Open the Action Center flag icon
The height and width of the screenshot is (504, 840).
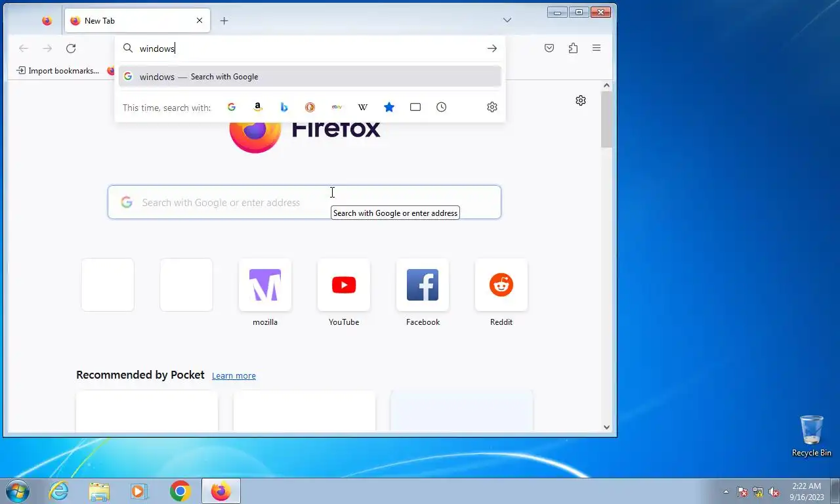tap(742, 492)
